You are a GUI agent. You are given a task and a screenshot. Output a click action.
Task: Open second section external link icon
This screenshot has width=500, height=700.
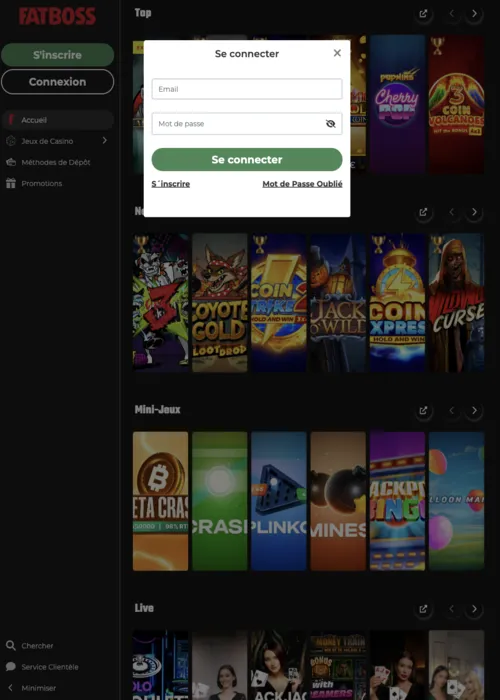tap(423, 212)
